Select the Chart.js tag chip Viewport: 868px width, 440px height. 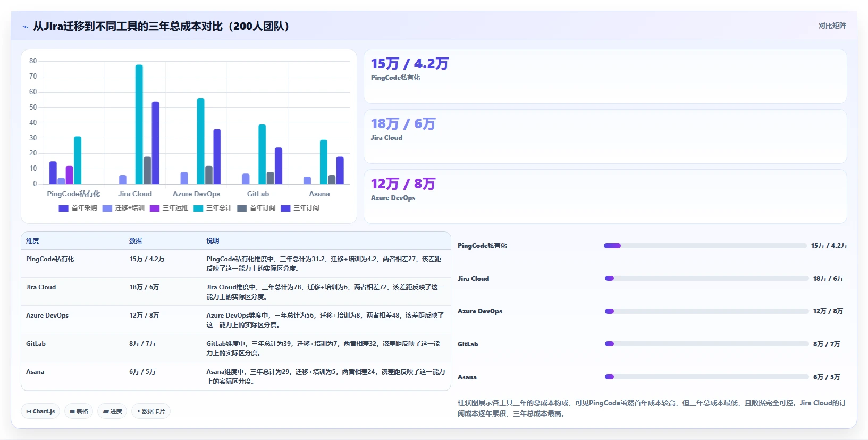point(40,411)
